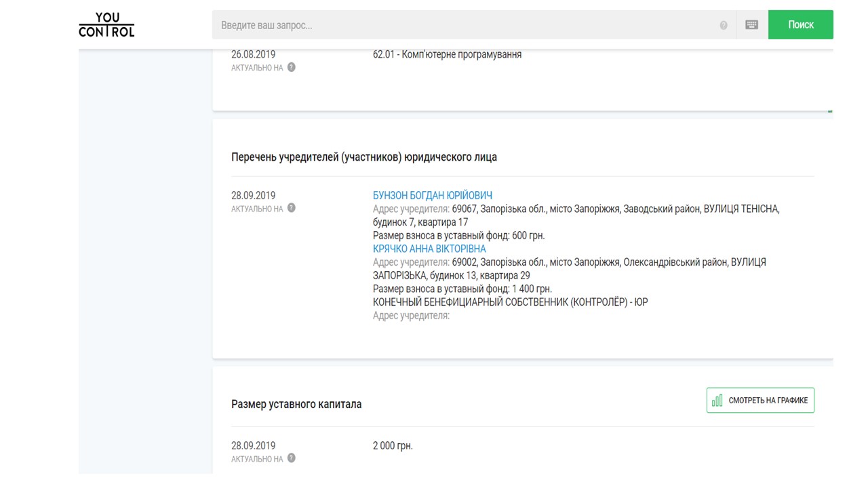Click 'Конечный бенефициарный собственник' line

coord(510,302)
